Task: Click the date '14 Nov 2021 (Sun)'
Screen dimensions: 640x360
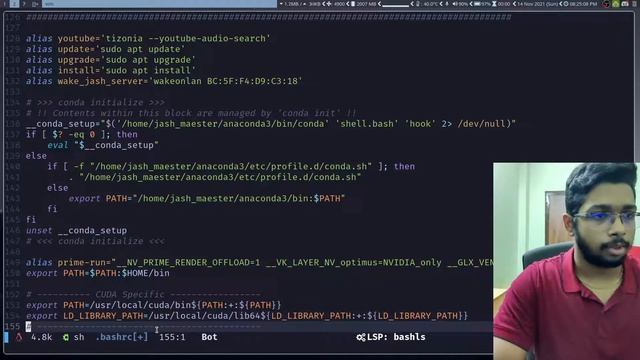Action: 539,4
